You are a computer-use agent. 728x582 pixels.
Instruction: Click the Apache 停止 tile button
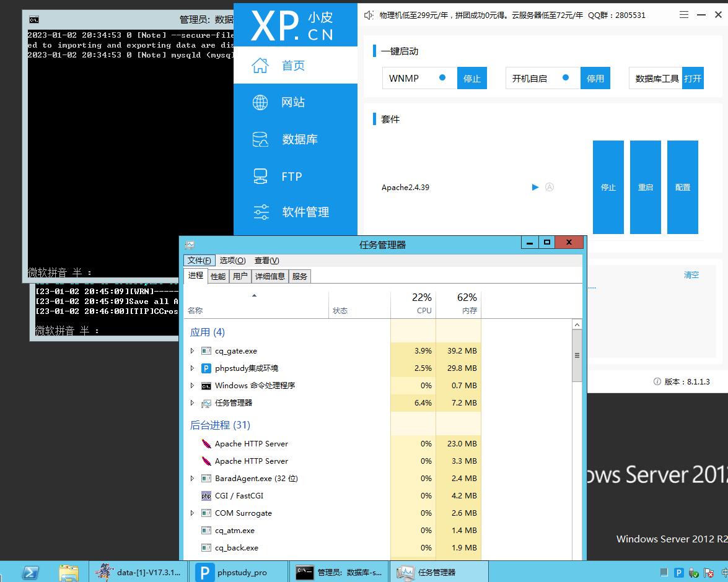point(608,187)
